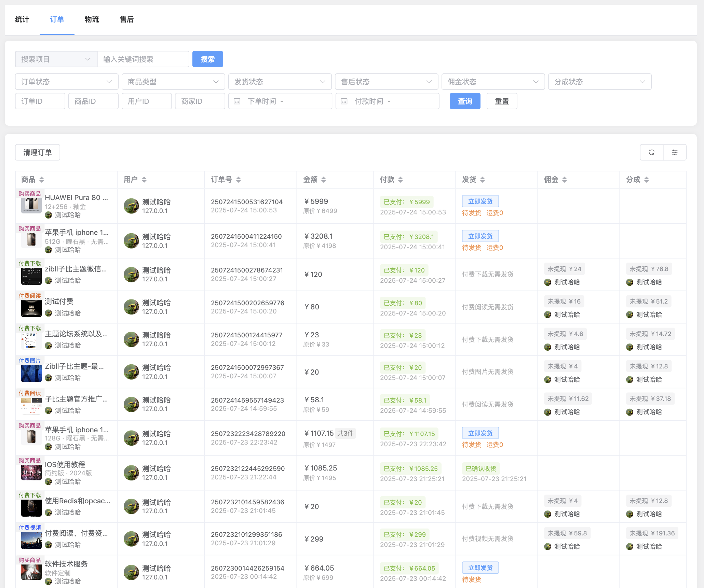
Task: Open the column settings filter icon
Action: coord(675,152)
